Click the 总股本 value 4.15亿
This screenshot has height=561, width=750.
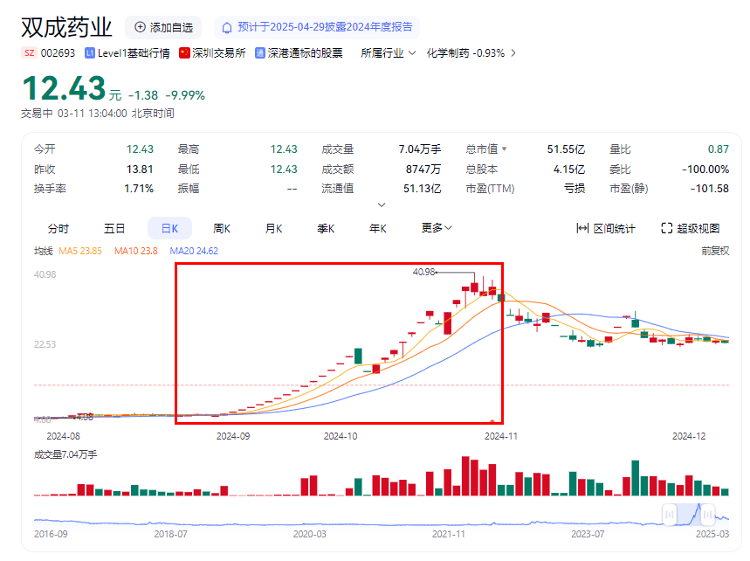(x=569, y=169)
